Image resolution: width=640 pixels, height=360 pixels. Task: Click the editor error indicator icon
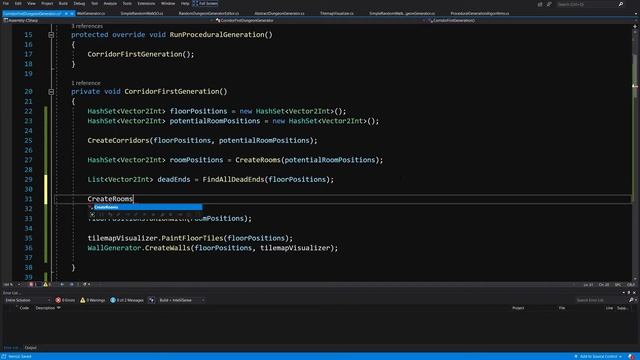[x=31, y=284]
